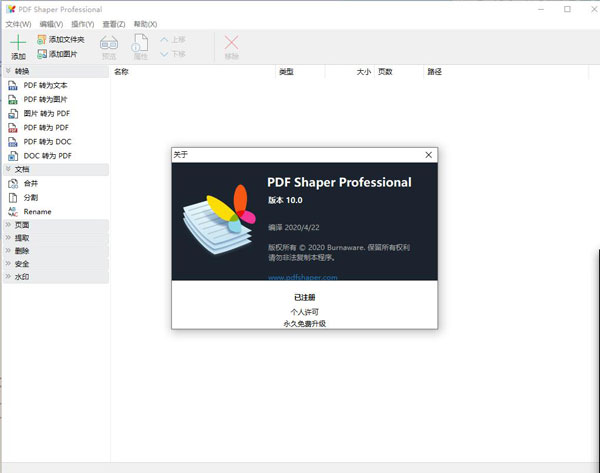
Task: Open the www.pdfshaper.com link
Action: pyautogui.click(x=303, y=277)
